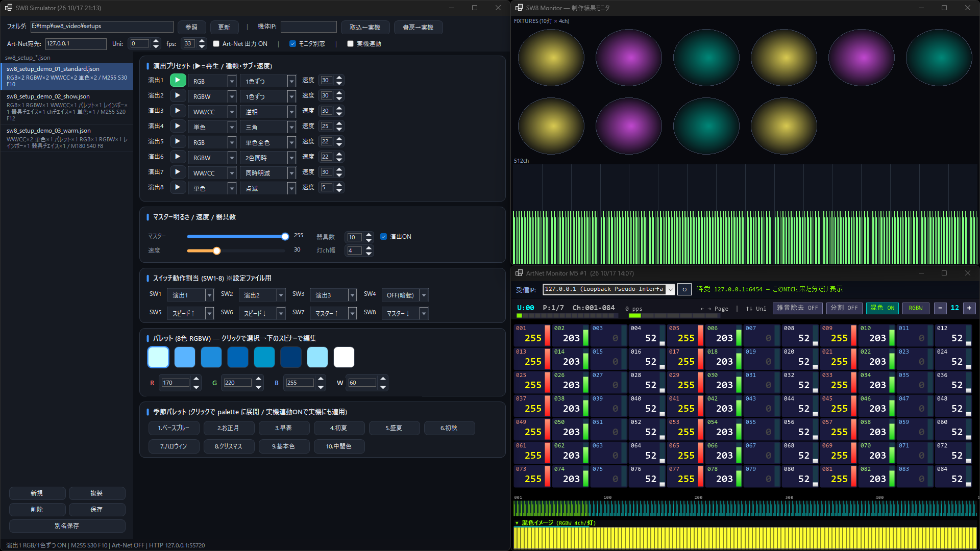Screen dimensions: 980x551
Task: Click the 別名保存 button
Action: (x=67, y=525)
